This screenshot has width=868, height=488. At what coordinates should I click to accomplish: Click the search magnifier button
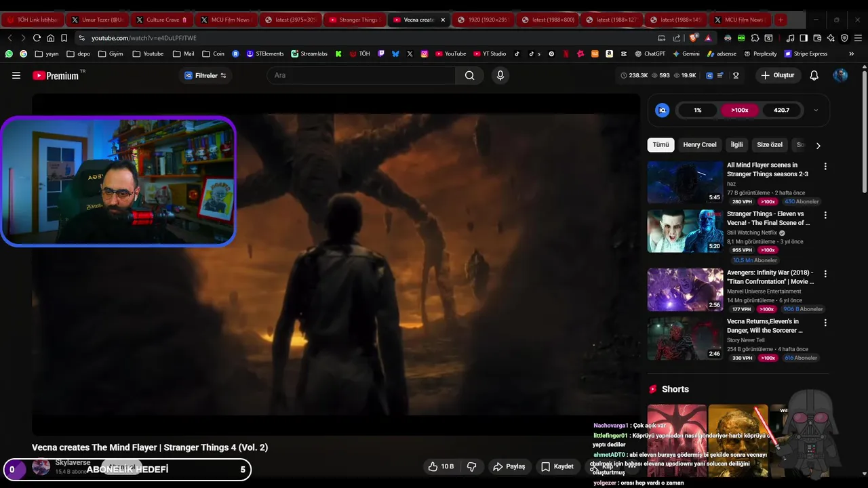469,75
